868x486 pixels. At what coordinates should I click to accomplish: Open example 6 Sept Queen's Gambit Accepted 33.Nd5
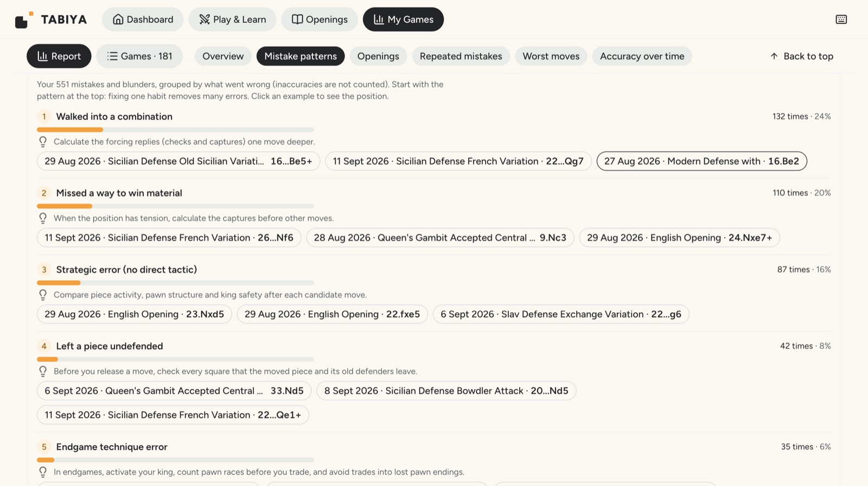[174, 391]
